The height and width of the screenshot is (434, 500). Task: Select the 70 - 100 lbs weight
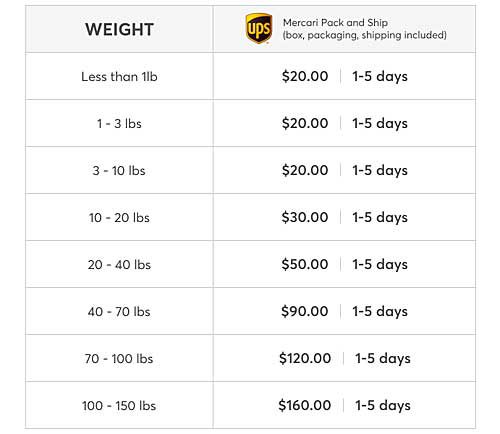(119, 359)
